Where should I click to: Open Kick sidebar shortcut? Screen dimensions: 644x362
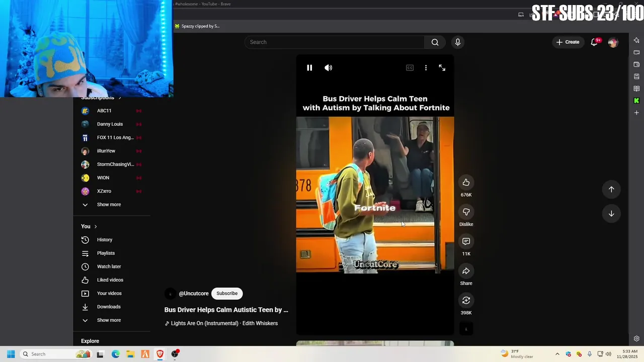click(x=636, y=101)
